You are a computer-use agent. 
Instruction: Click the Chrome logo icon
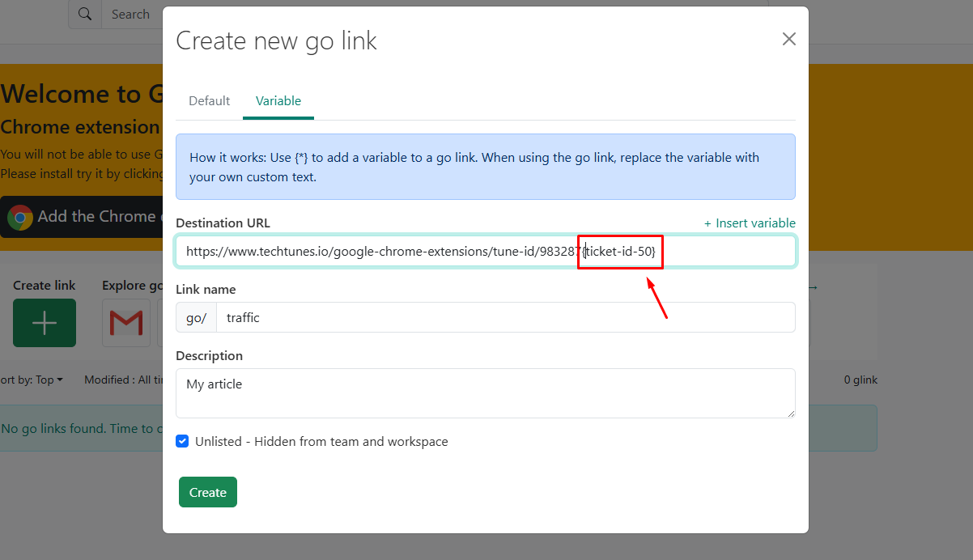pyautogui.click(x=19, y=217)
